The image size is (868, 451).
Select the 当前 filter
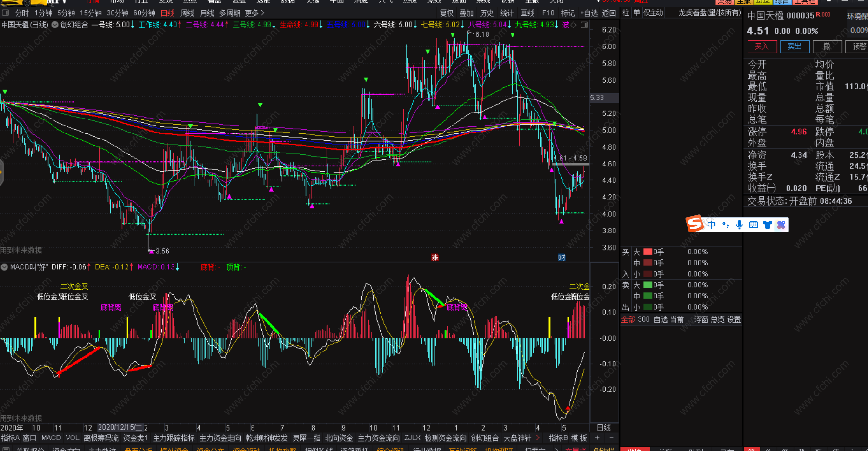click(x=677, y=319)
